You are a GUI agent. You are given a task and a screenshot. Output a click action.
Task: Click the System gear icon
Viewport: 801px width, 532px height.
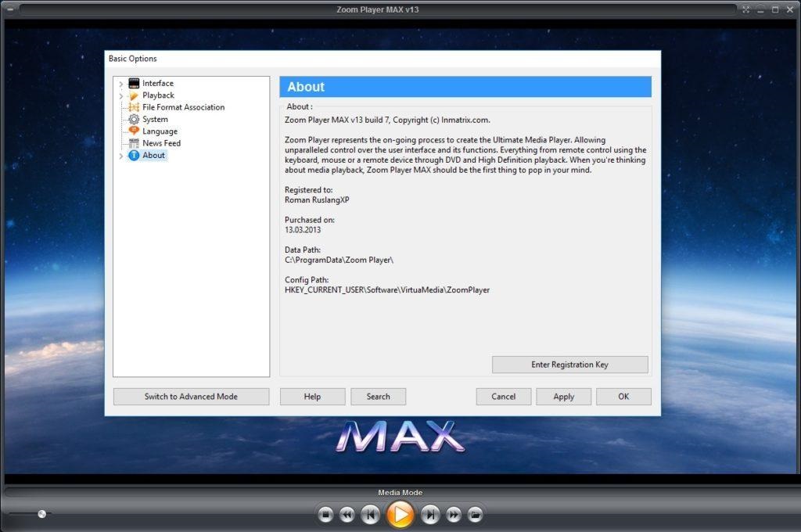point(134,120)
